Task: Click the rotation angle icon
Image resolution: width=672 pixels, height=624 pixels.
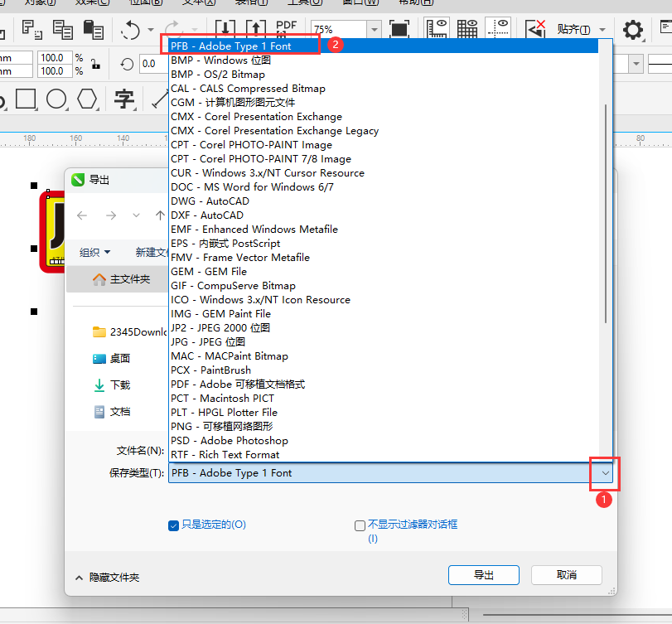Action: point(127,65)
